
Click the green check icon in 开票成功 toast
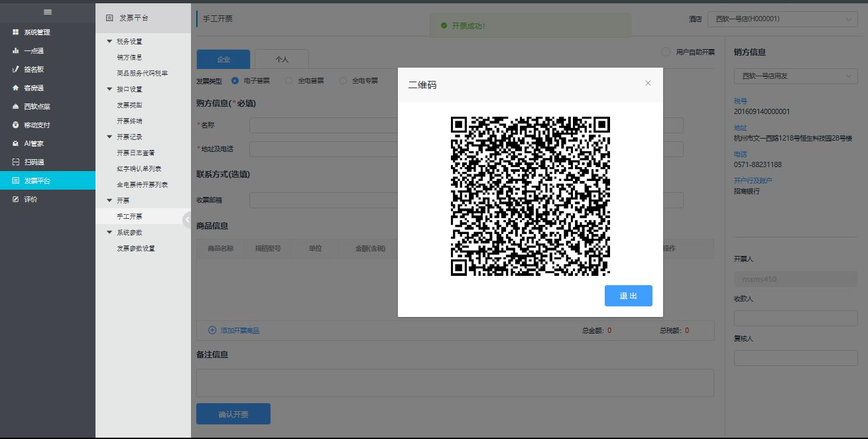[x=444, y=26]
